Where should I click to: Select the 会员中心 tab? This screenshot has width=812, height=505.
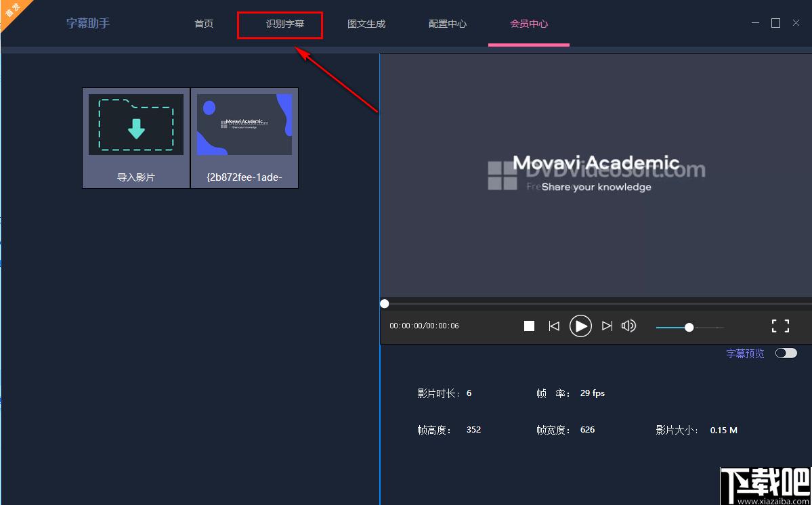529,24
